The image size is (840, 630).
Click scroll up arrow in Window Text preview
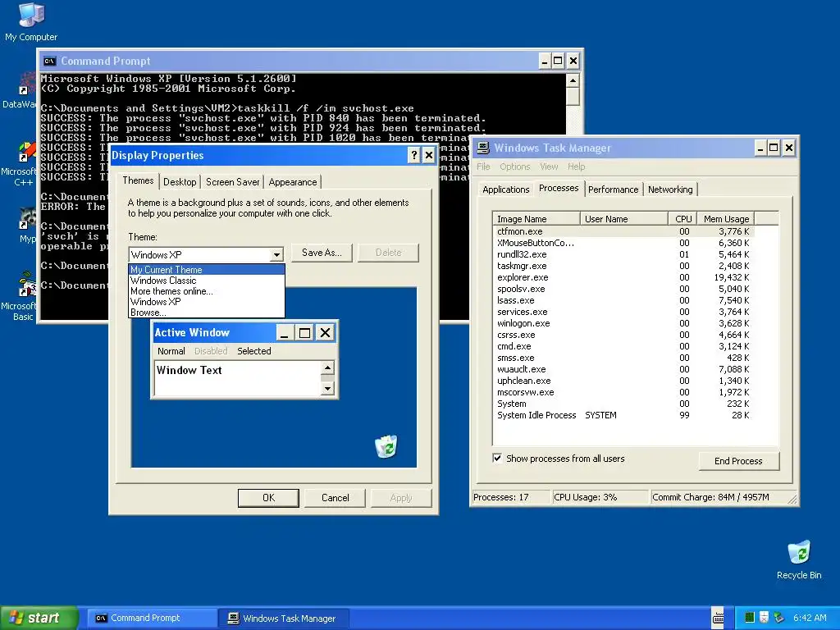point(327,367)
